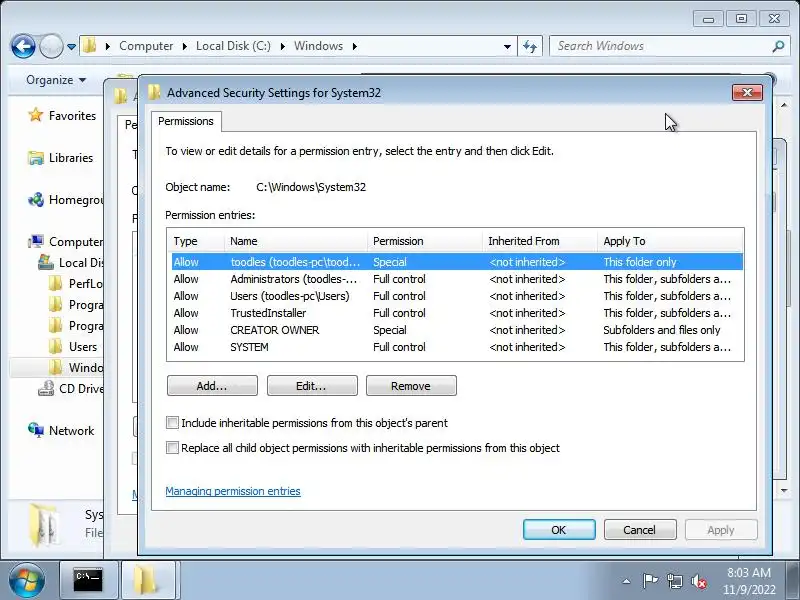Click the Permission column header
800x600 pixels.
424,241
